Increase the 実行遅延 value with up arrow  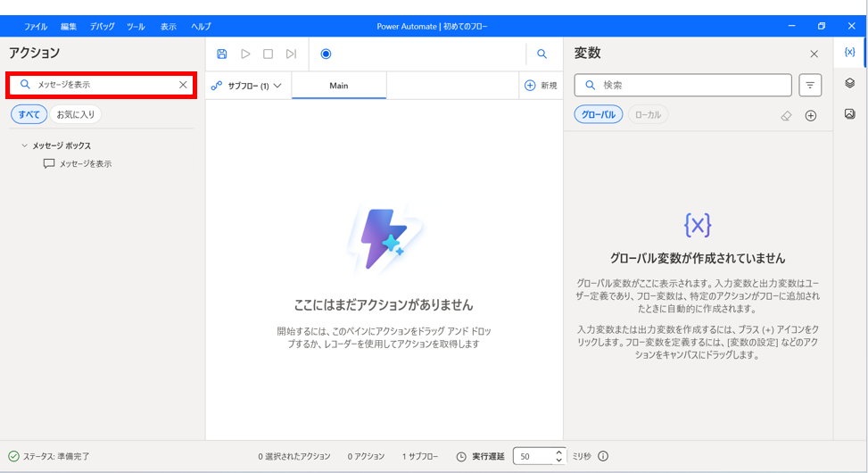pyautogui.click(x=559, y=452)
